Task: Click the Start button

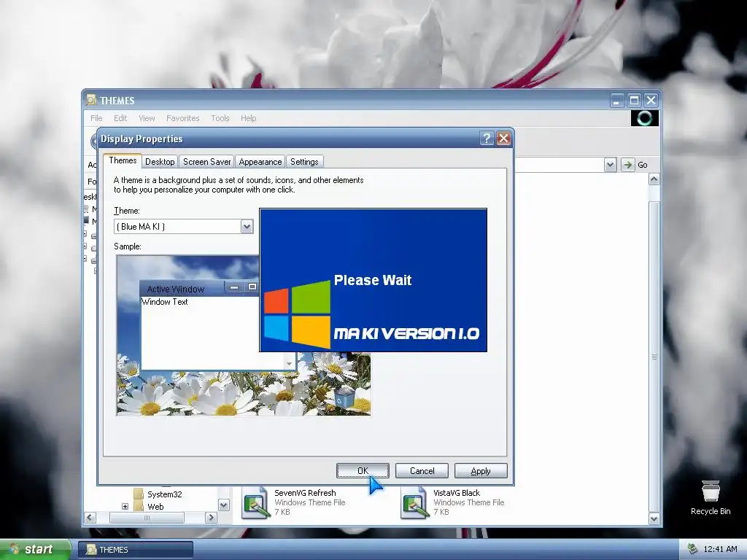Action: 35,550
